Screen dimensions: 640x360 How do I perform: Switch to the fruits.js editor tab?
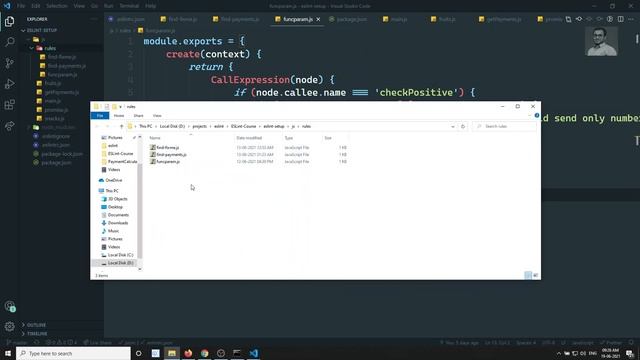click(443, 19)
